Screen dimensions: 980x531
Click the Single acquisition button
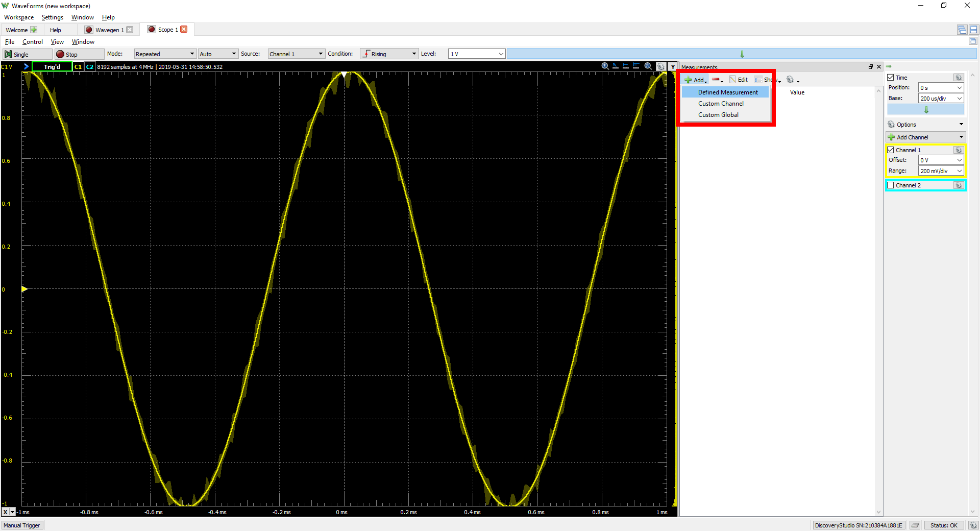[28, 54]
